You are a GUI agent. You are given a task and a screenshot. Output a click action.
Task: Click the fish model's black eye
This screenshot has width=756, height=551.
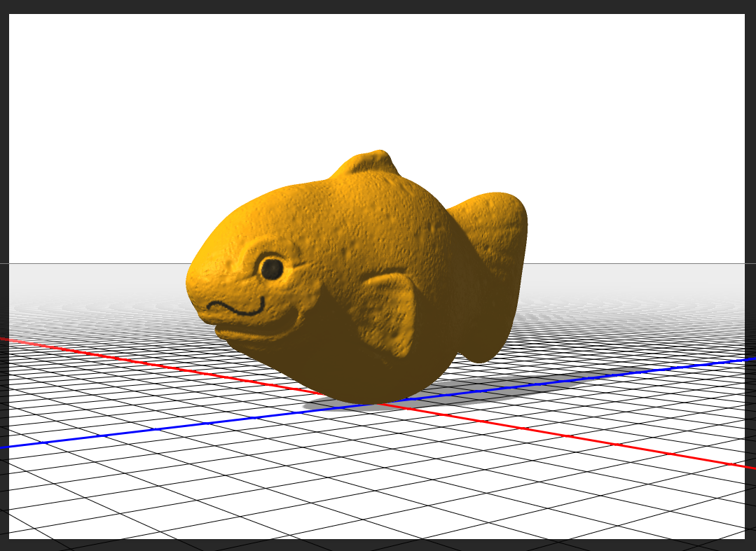pos(271,268)
